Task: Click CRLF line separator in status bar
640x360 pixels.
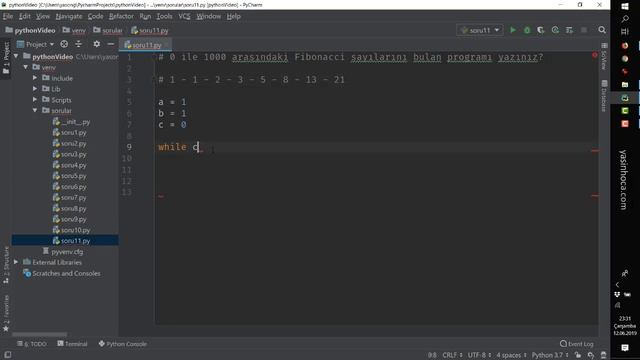Action: 452,355
